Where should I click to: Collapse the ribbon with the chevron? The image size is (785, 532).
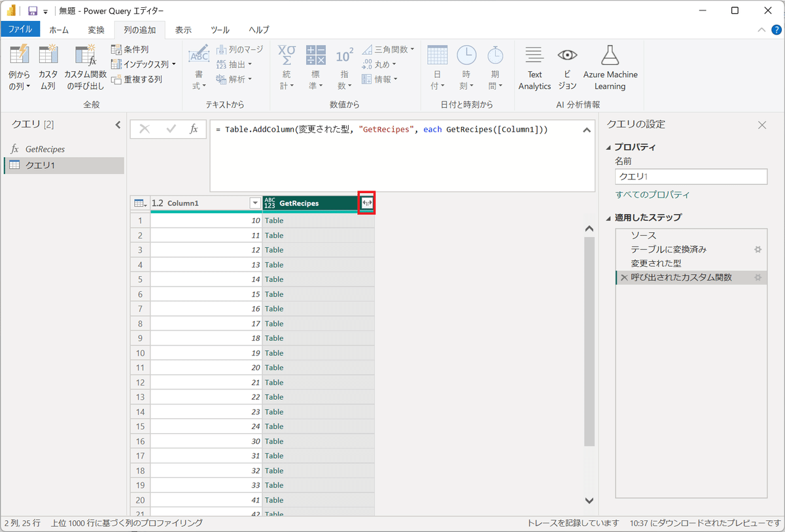(761, 29)
